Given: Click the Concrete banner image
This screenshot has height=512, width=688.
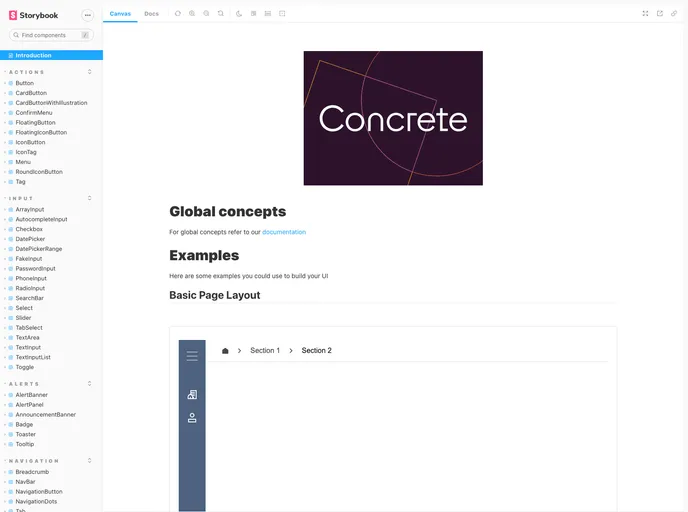Looking at the screenshot, I should pos(393,118).
